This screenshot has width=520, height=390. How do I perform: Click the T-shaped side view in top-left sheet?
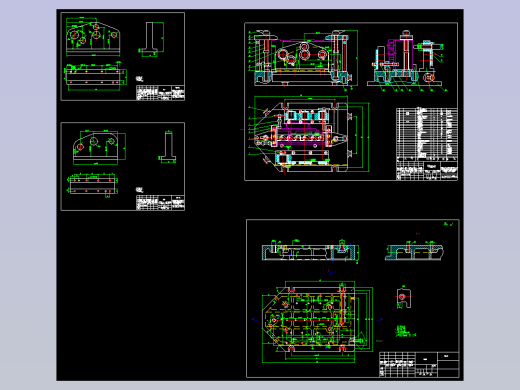pos(151,39)
